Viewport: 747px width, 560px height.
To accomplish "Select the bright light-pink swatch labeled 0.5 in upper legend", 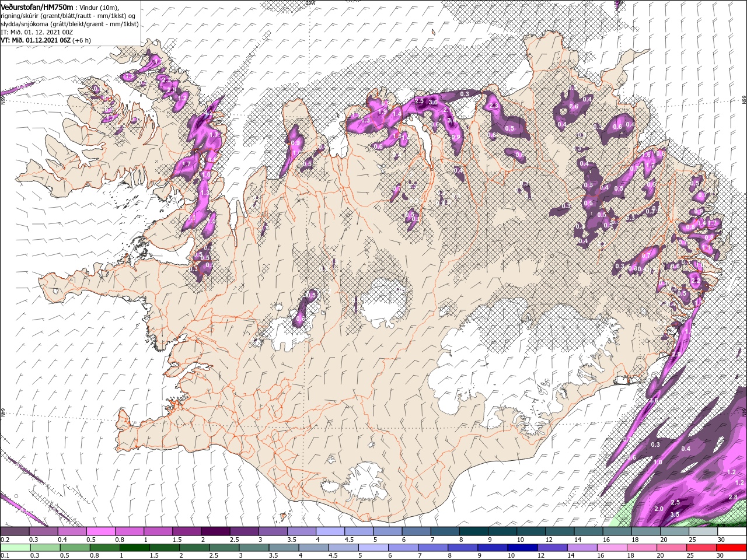I will tap(100, 531).
